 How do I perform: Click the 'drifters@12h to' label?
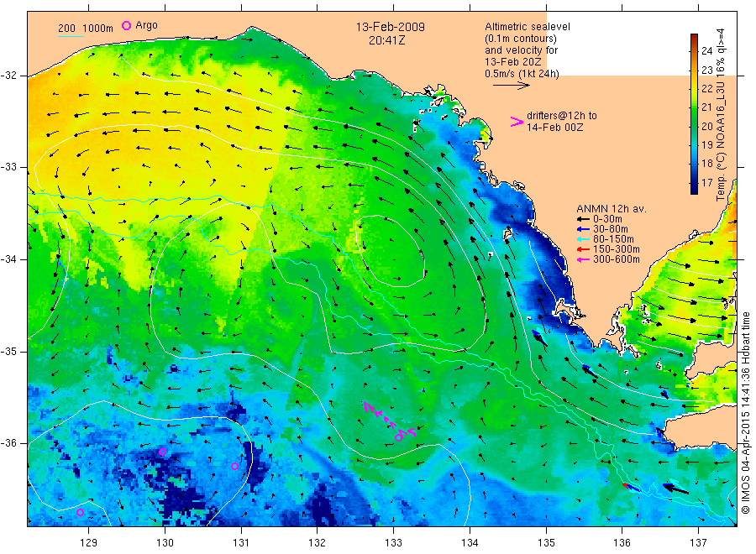[562, 116]
